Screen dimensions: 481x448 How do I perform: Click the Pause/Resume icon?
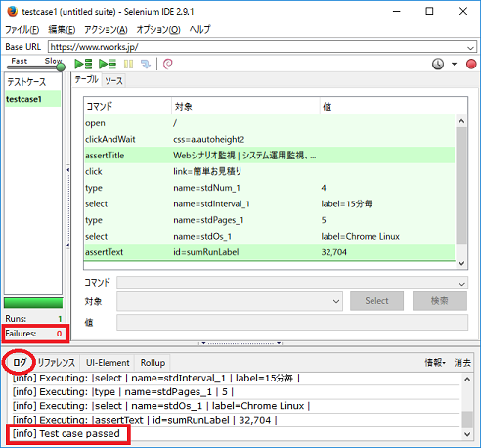point(128,64)
